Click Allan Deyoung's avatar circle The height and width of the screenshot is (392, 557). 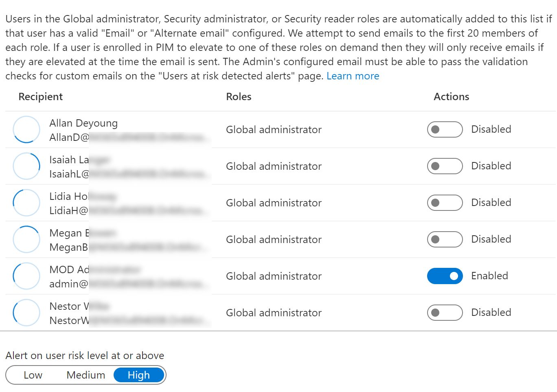tap(26, 129)
